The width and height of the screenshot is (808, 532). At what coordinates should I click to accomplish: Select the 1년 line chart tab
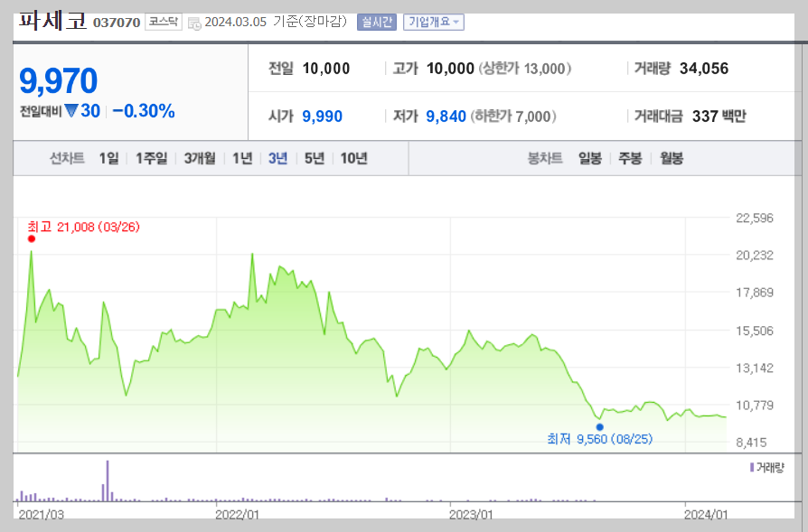pos(242,158)
